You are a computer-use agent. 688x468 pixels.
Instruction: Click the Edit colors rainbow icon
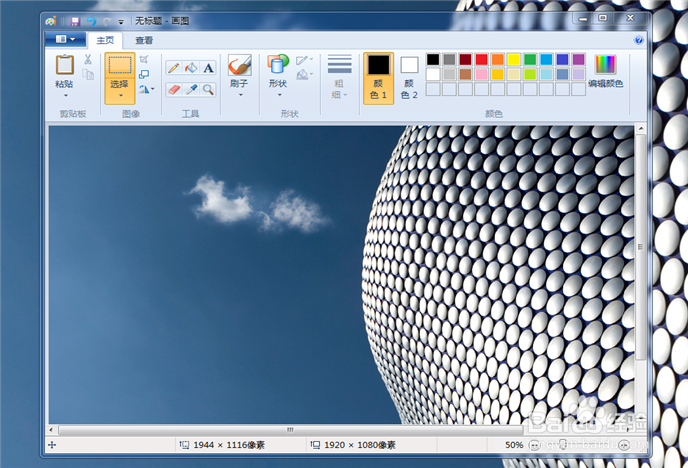[x=605, y=65]
